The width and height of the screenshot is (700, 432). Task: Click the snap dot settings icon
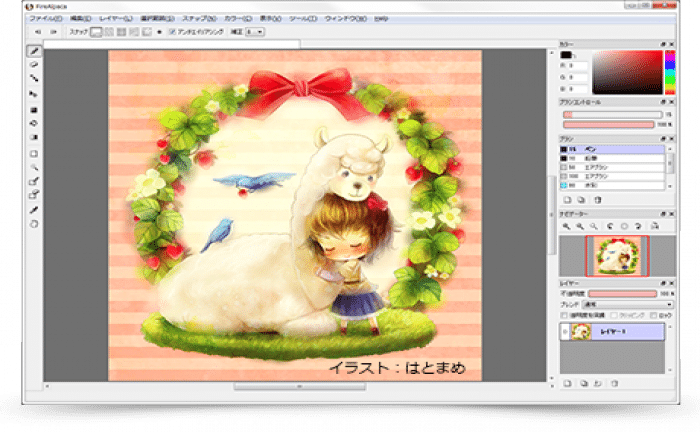[x=159, y=32]
